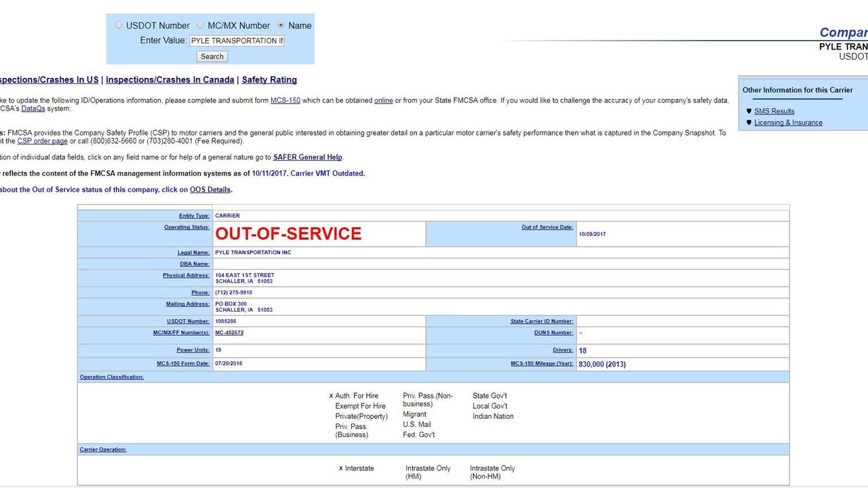Image resolution: width=868 pixels, height=488 pixels.
Task: Click the Entity Type field name
Action: click(x=194, y=216)
